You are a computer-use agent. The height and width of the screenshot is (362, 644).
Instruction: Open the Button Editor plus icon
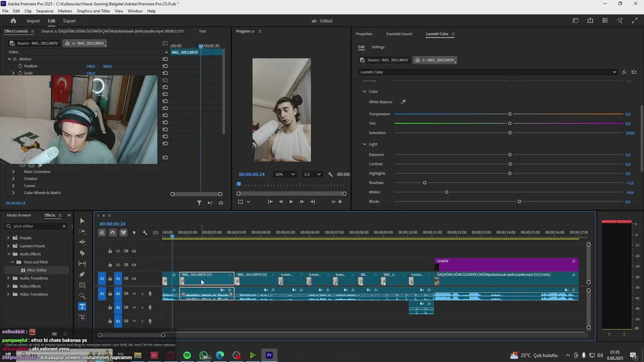(340, 202)
